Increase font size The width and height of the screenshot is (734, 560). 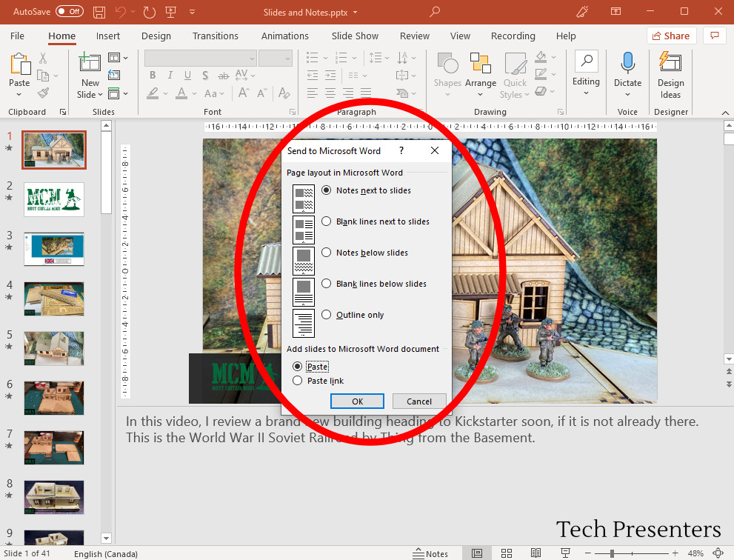coord(244,93)
